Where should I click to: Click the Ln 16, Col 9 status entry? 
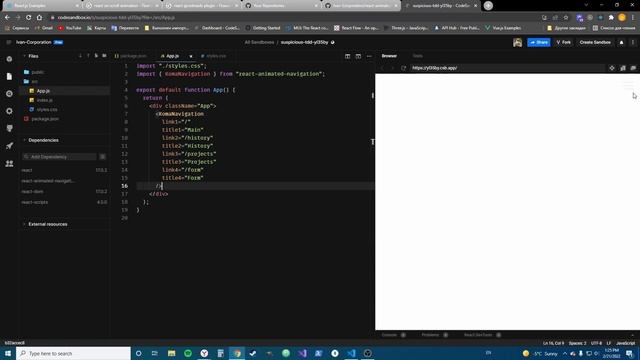(x=553, y=343)
